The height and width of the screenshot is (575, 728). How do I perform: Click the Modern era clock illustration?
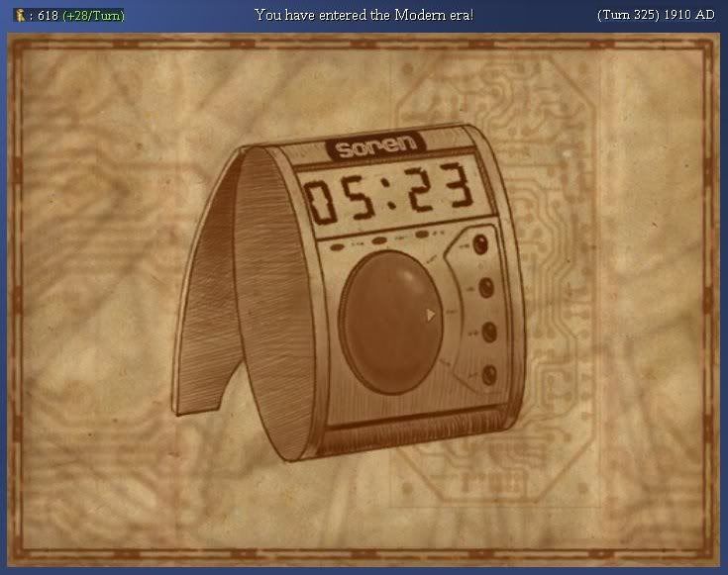pyautogui.click(x=349, y=292)
